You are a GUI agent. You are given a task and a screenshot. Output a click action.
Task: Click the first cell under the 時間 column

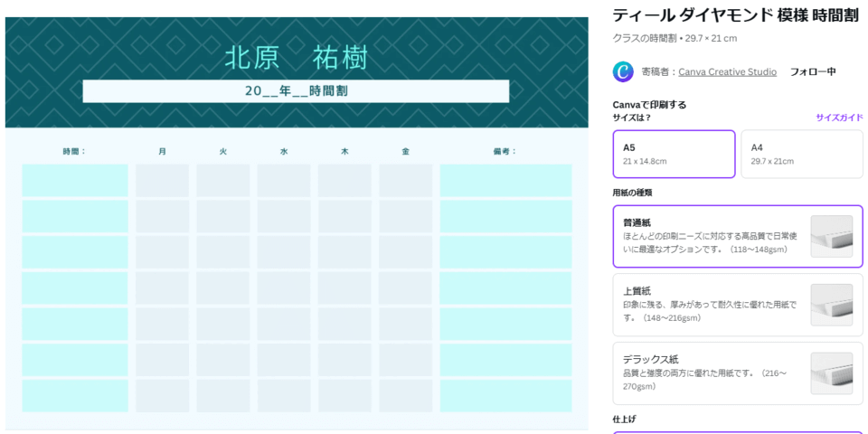click(75, 181)
